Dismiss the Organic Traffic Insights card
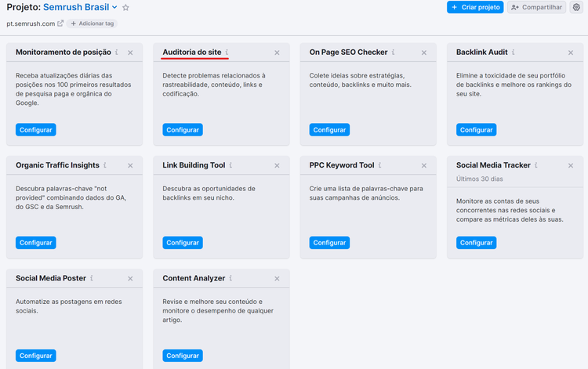This screenshot has height=369, width=588. (130, 165)
